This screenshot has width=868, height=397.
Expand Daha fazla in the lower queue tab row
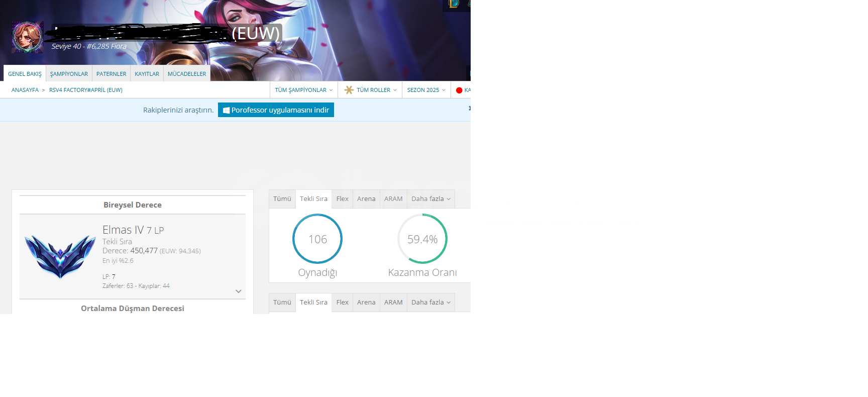coord(431,303)
